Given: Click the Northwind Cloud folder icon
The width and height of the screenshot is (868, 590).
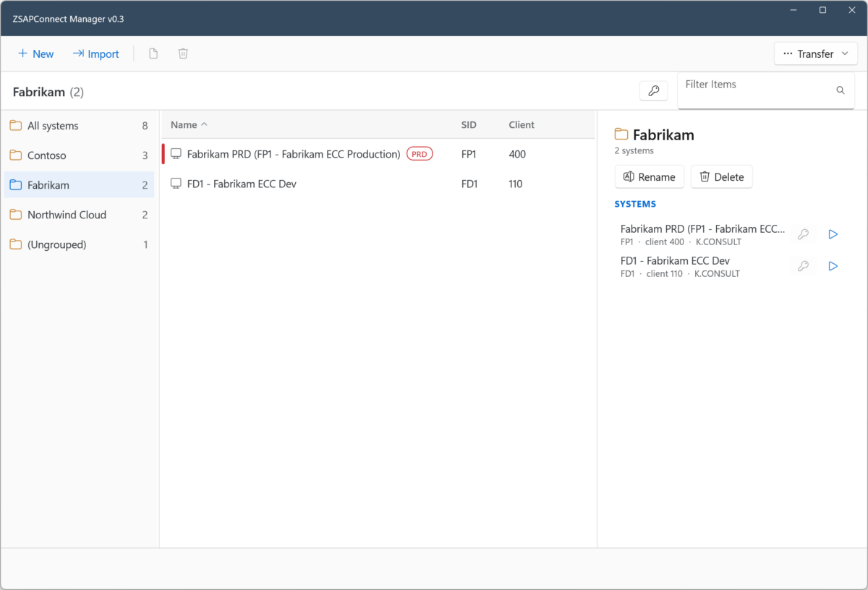Looking at the screenshot, I should coord(16,215).
